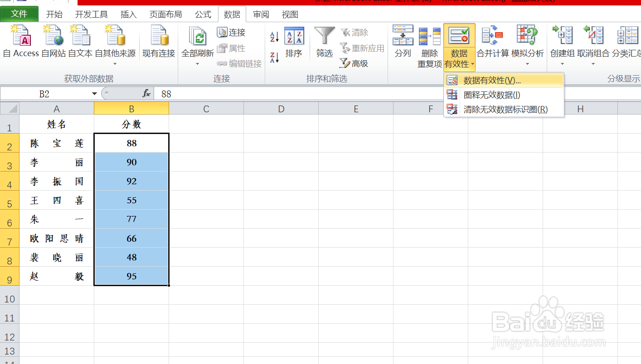Click the cell with name 陈宝莲

coord(57,143)
